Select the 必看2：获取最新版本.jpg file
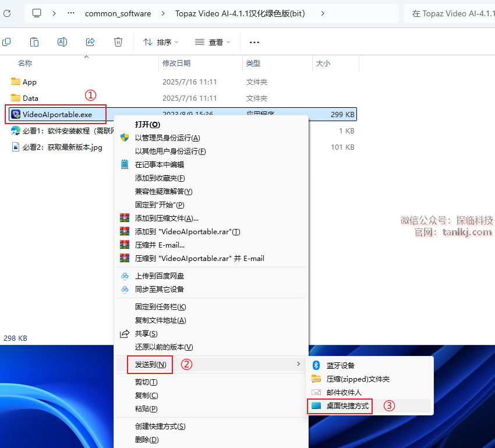The height and width of the screenshot is (448, 495). point(62,147)
